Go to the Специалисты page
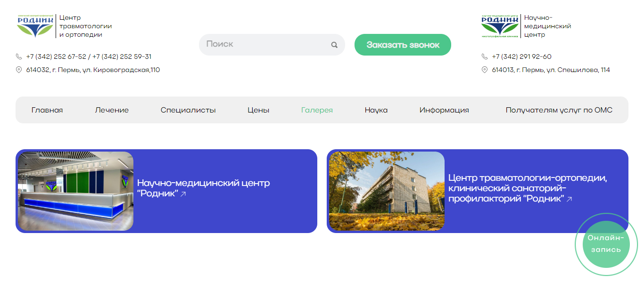Screen dimensions: 644x282 point(188,110)
